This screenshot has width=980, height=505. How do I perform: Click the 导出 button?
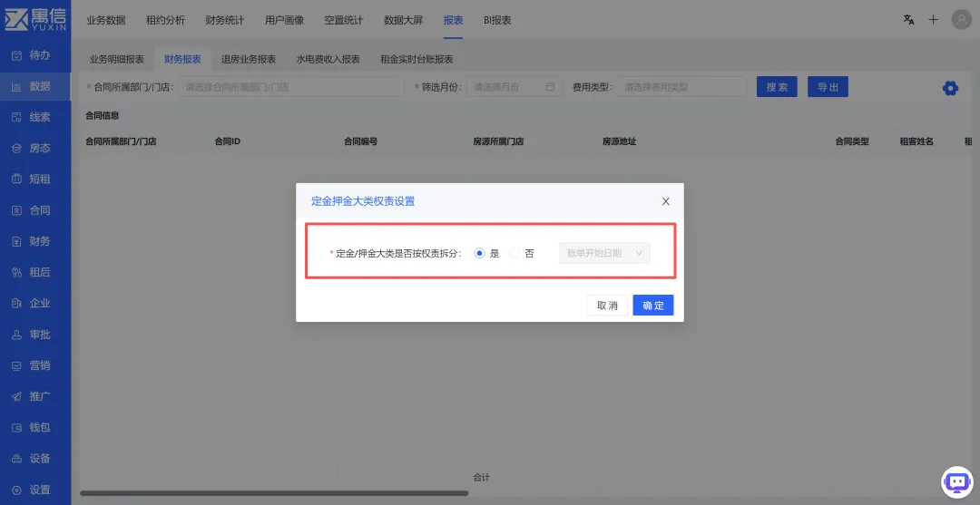(828, 87)
